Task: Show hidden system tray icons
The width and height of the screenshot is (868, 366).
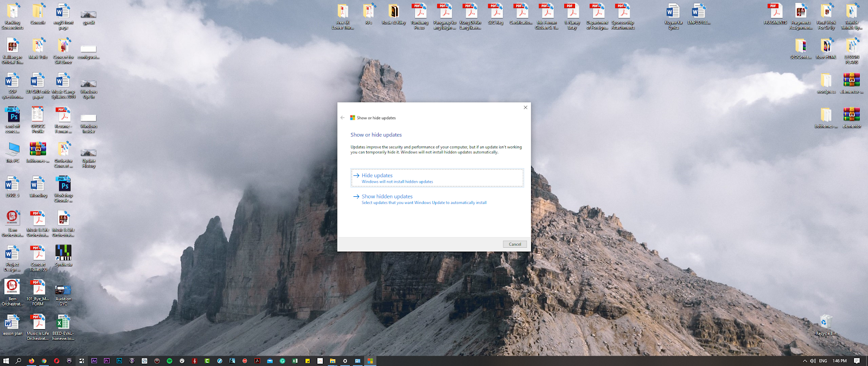Action: 805,361
